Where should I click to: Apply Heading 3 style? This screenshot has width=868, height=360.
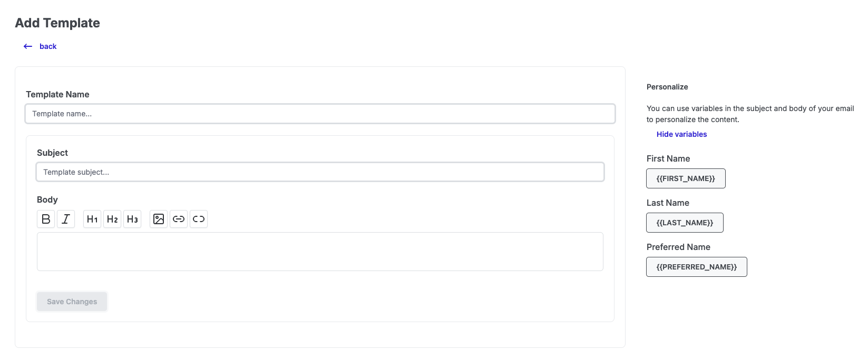point(132,219)
